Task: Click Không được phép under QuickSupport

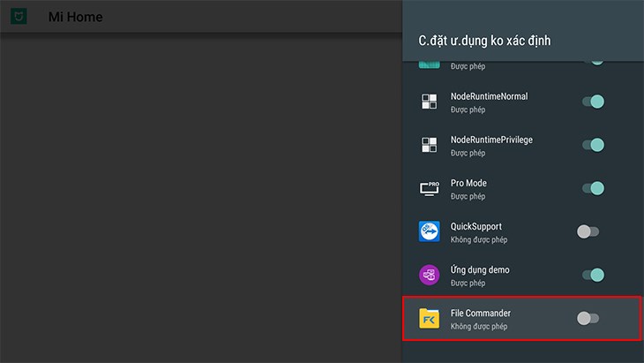Action: pyautogui.click(x=478, y=239)
